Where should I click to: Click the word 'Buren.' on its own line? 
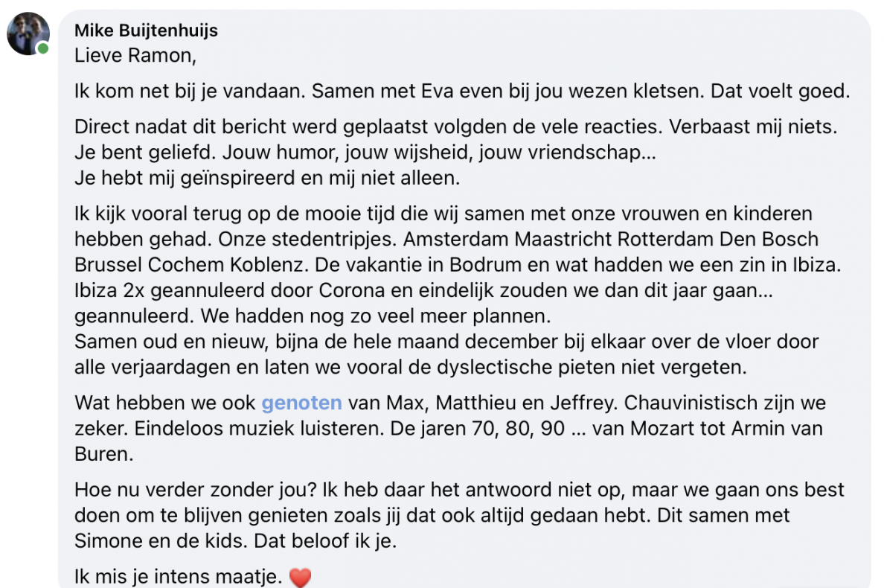tap(103, 454)
